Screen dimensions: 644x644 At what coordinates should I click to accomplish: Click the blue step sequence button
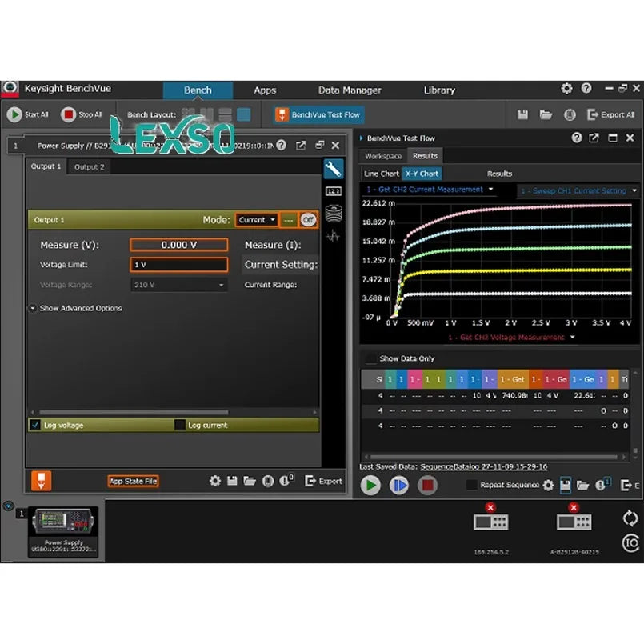(x=399, y=485)
